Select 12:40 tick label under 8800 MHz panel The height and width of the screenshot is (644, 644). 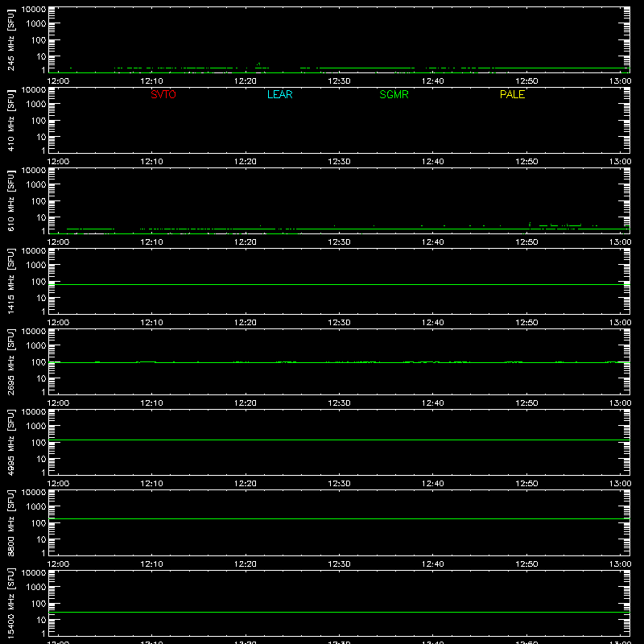[x=432, y=564]
